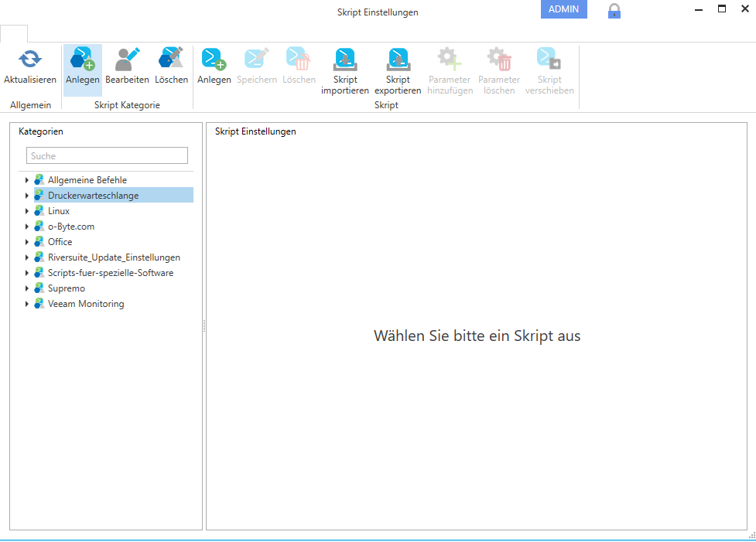Screen dimensions: 756x542
Task: Delete the script category with Löschen
Action: [171, 60]
